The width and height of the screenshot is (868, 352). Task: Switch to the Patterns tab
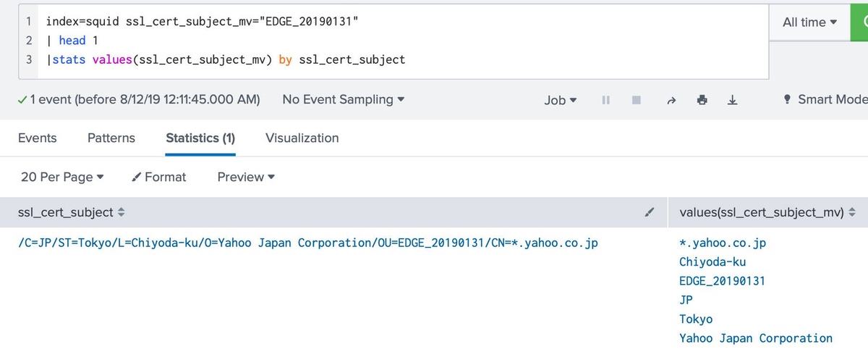[x=111, y=138]
